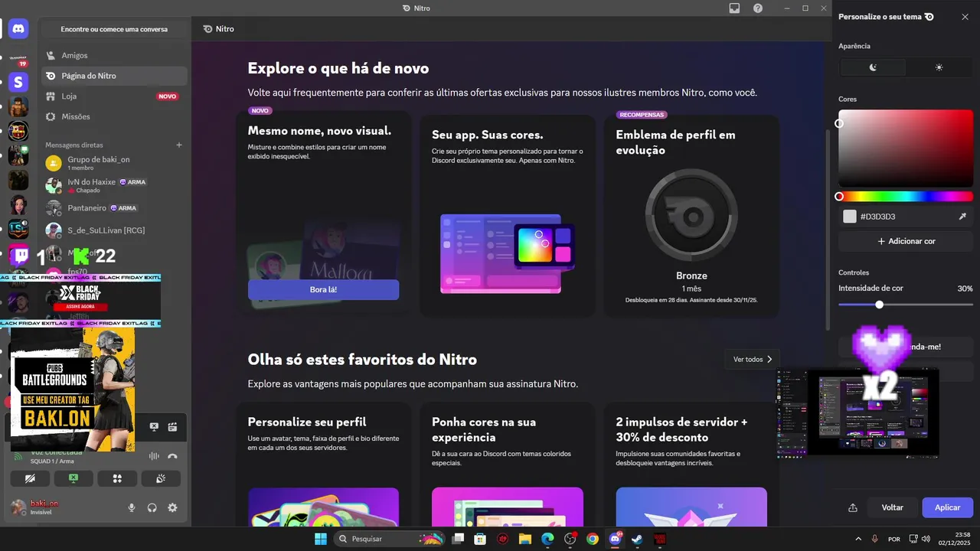Click Encontre ou comece uma conversa search

coord(114,29)
